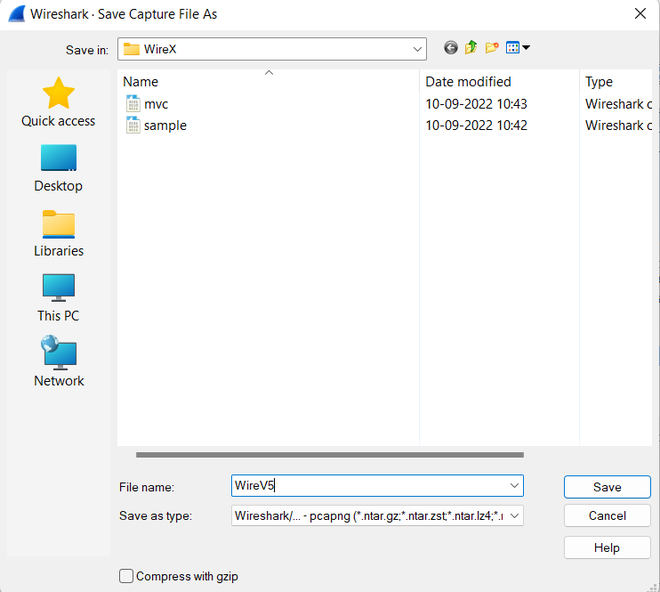
Task: Open Desktop location in sidebar
Action: (x=59, y=168)
